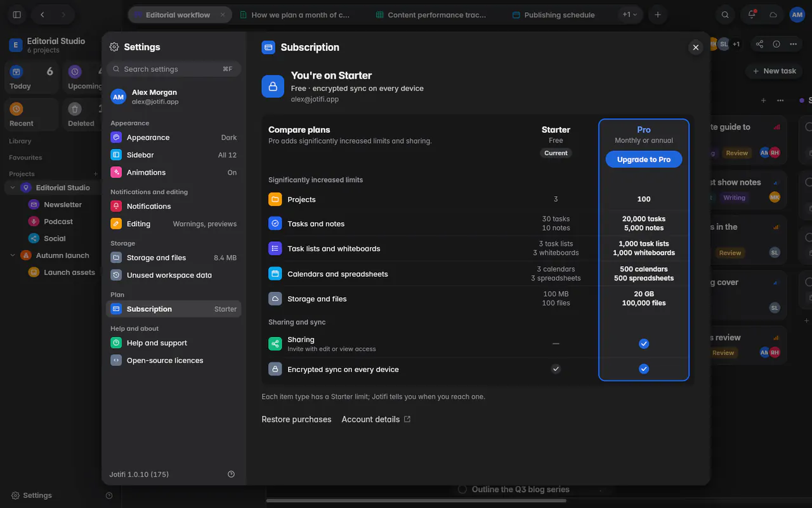Open Editing settings

[x=173, y=224]
